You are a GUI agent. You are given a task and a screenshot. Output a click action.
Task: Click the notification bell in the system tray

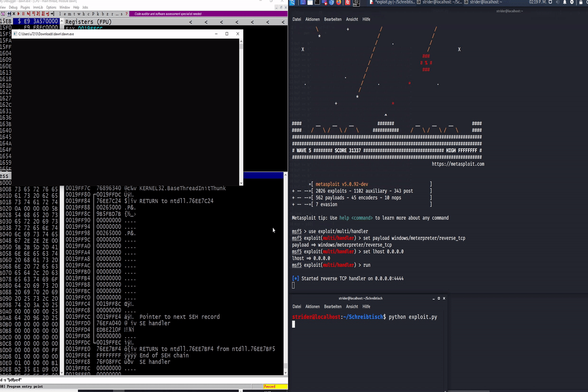click(565, 2)
